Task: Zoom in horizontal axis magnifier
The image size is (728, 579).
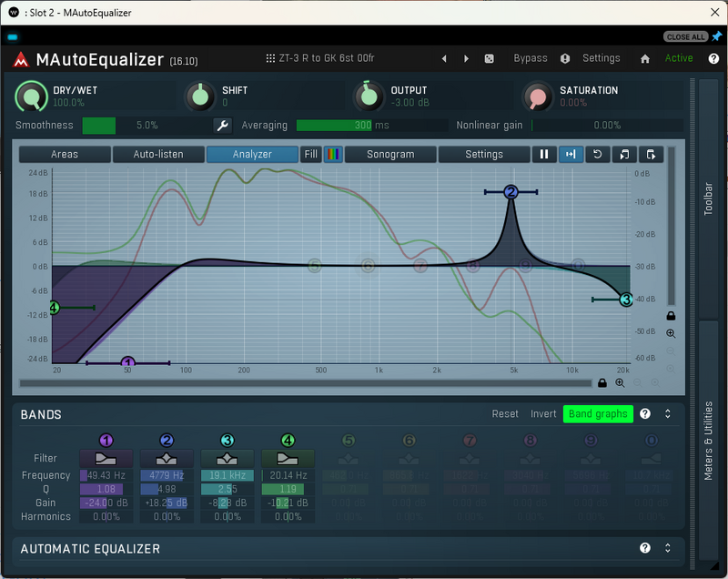Action: coord(620,383)
